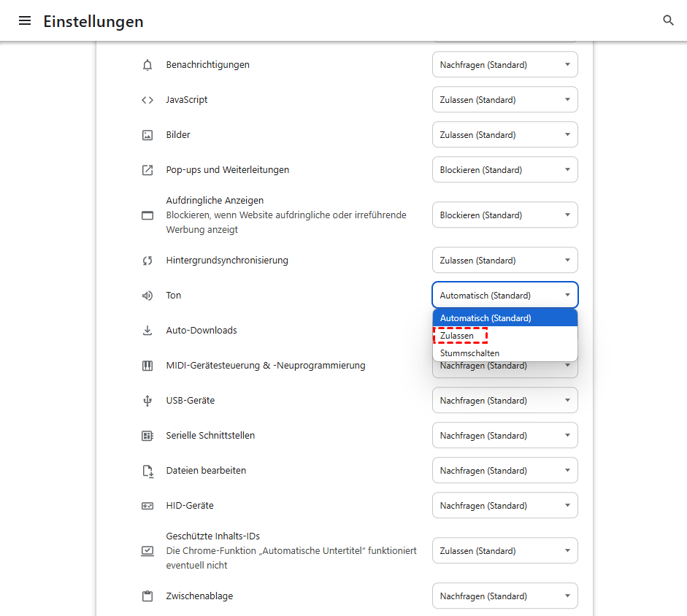This screenshot has width=687, height=616.
Task: Open the Dateien bearbeiten permission dropdown
Action: pos(504,471)
